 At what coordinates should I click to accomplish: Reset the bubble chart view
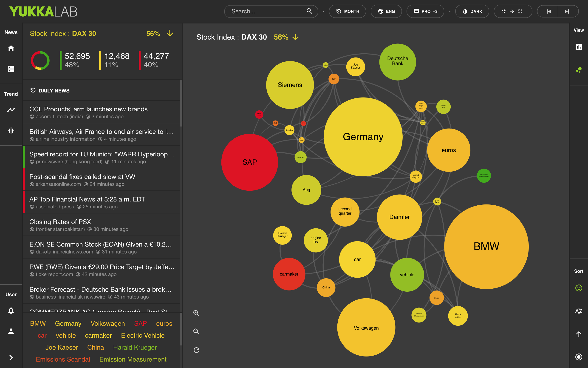point(196,350)
